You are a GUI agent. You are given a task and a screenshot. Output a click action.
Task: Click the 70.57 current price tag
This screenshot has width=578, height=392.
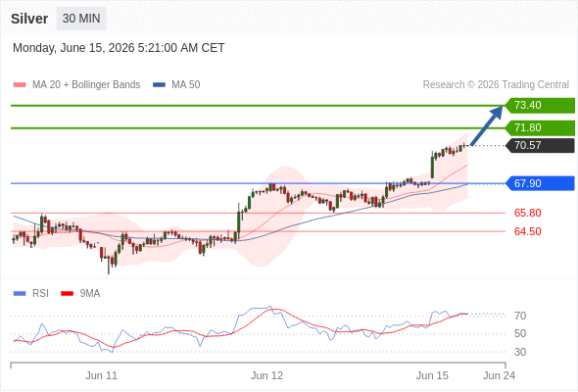(540, 145)
